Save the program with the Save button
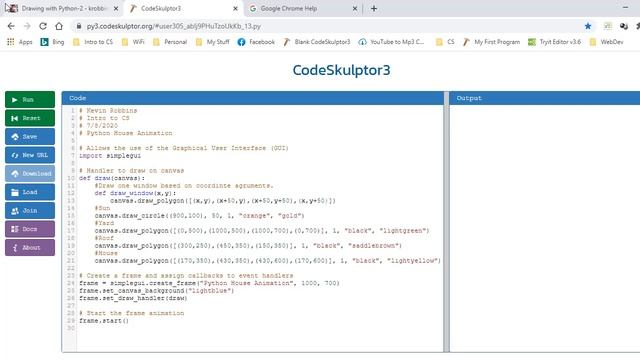The image size is (640, 360). tap(30, 137)
